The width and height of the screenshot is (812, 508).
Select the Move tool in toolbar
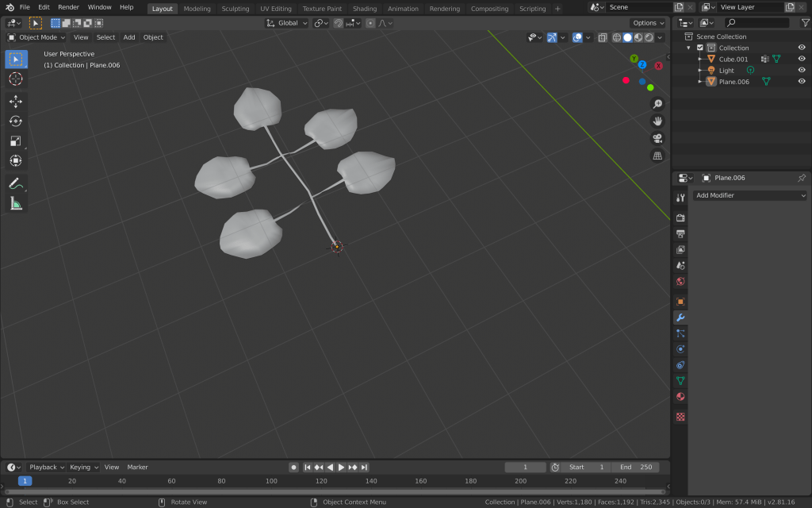[x=16, y=102]
